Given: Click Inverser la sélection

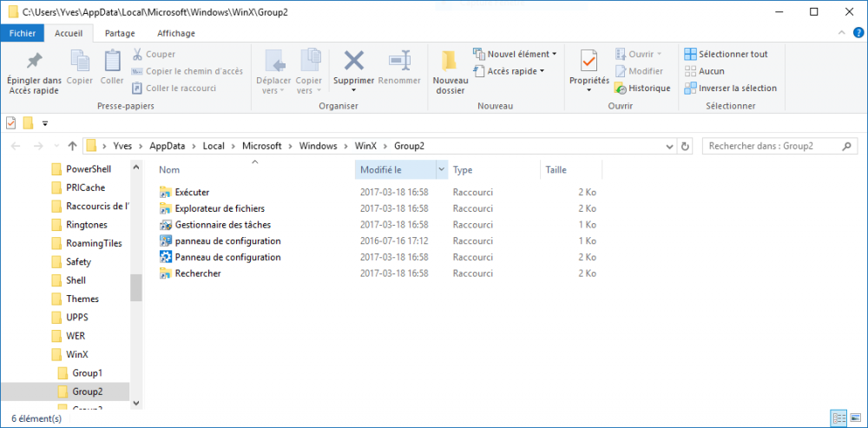Looking at the screenshot, I should [x=730, y=89].
